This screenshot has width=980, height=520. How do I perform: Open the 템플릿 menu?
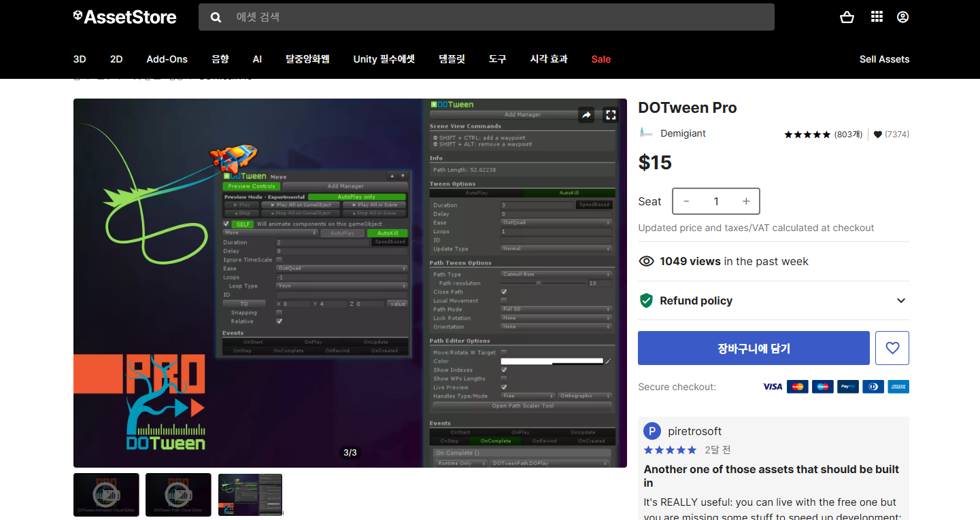pos(452,59)
